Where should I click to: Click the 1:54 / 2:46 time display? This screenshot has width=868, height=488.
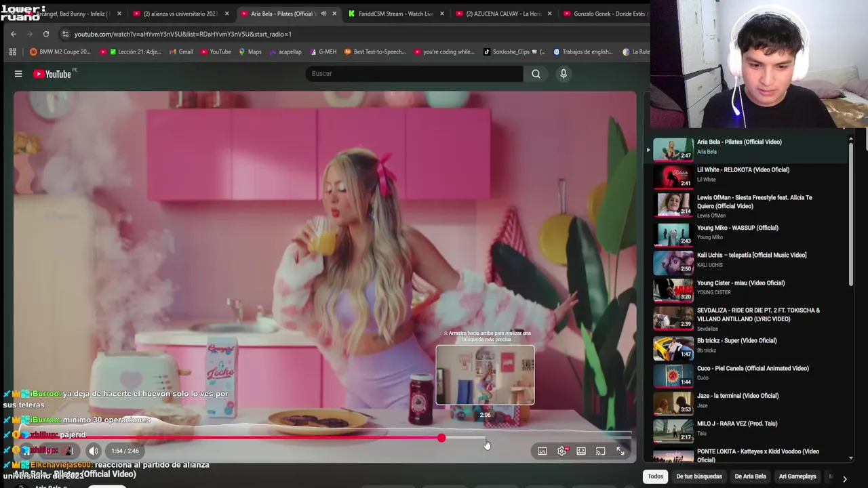click(x=125, y=451)
